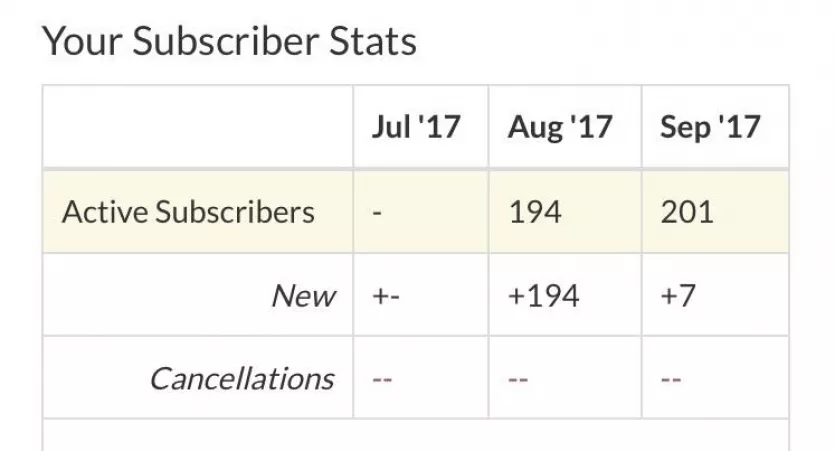Viewport: 835px width, 451px height.
Task: Select the +7 New subscribers value
Action: pos(678,296)
